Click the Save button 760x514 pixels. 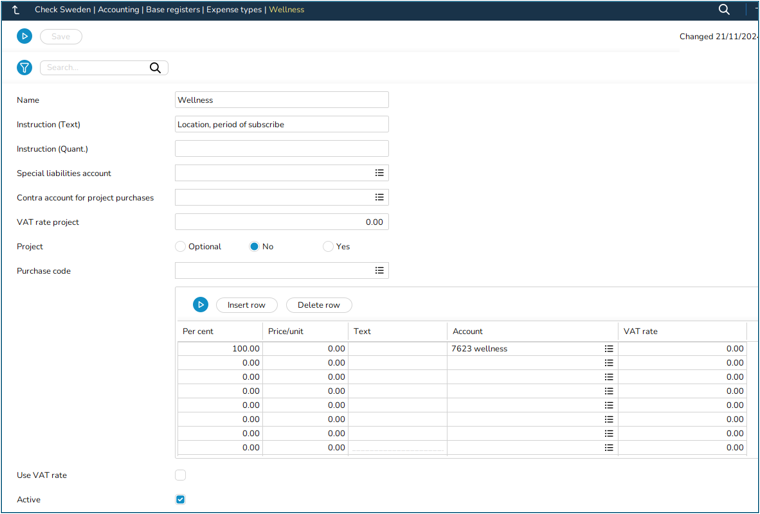[61, 36]
